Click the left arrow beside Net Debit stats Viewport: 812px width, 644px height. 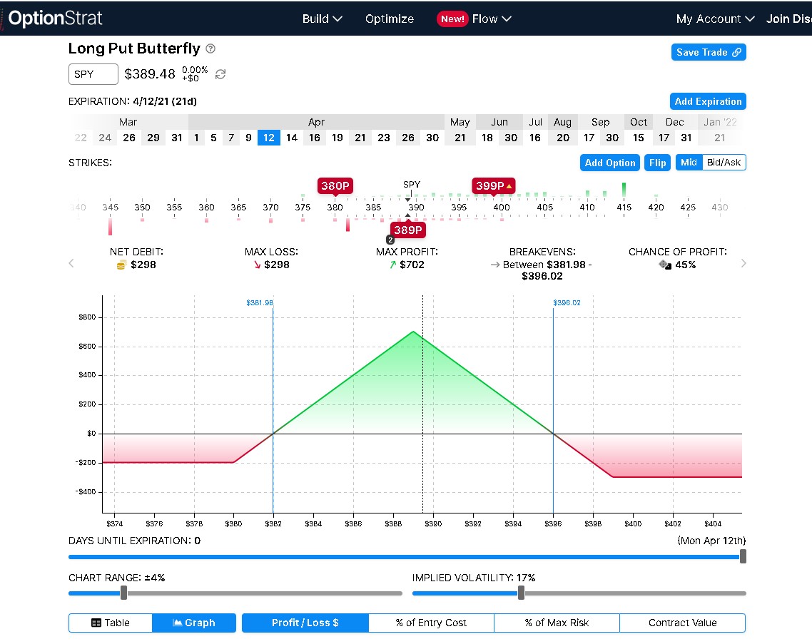(x=71, y=263)
